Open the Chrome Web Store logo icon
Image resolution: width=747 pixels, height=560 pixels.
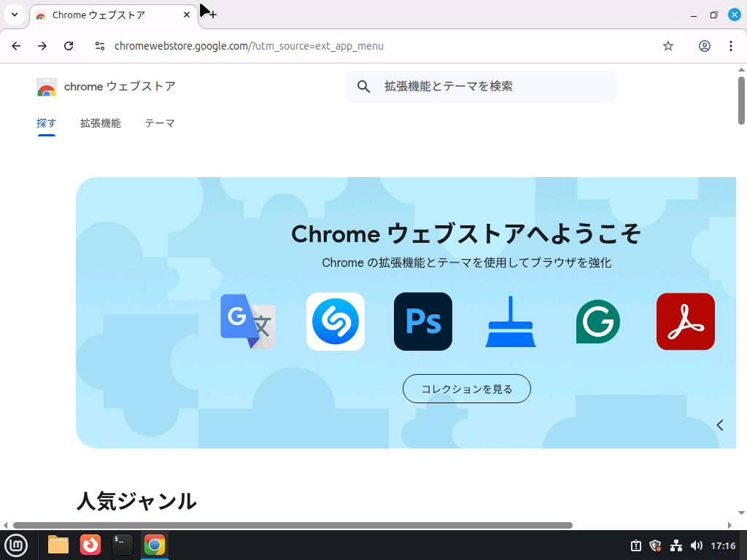coord(47,86)
